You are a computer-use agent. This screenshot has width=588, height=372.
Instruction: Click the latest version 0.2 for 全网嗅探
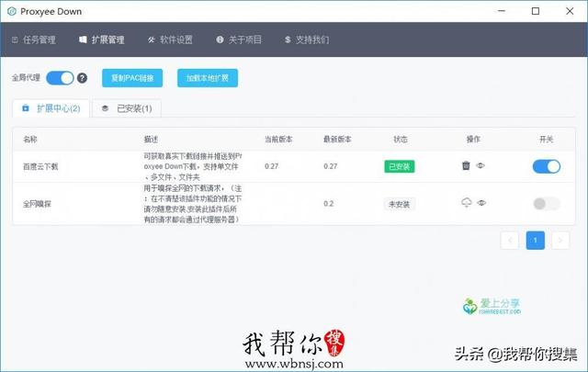click(329, 204)
